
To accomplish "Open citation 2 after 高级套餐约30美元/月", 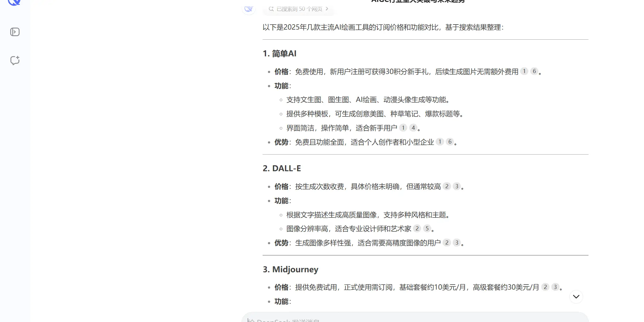I will pyautogui.click(x=546, y=287).
